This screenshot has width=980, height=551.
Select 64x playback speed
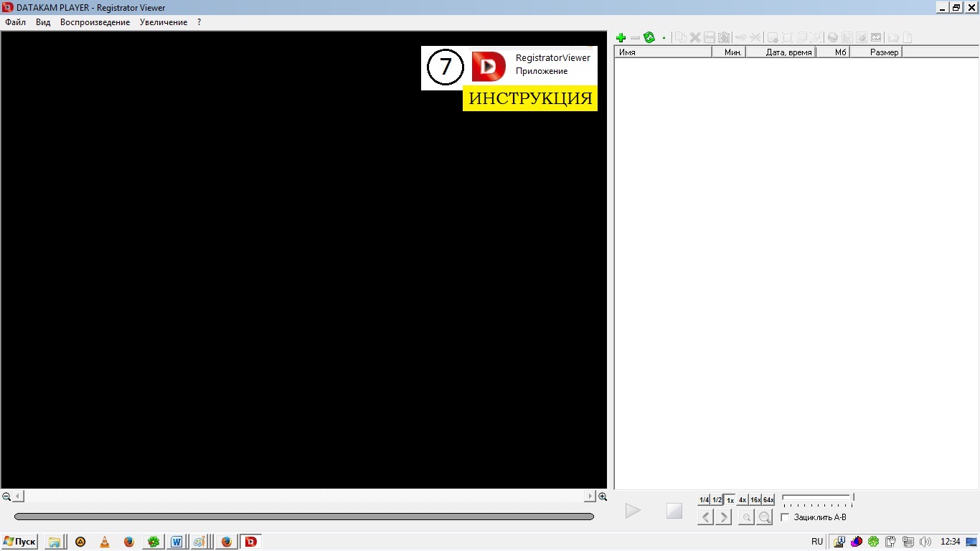coord(768,500)
